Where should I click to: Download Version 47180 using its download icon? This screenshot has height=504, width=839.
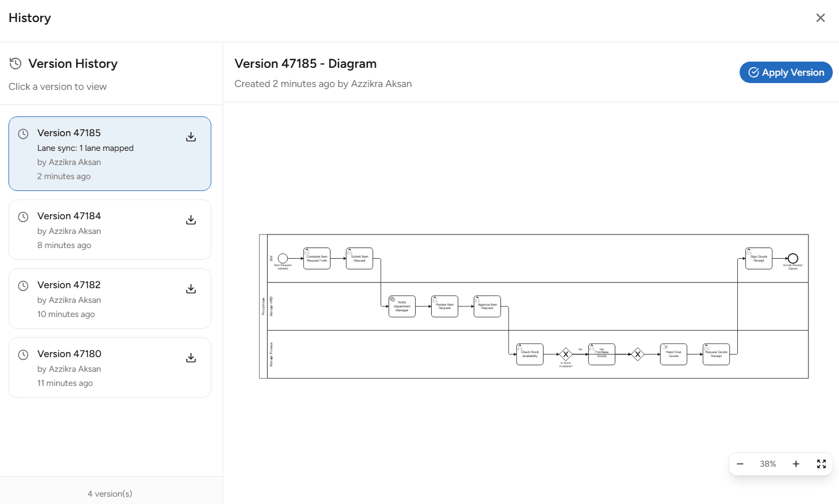(191, 358)
